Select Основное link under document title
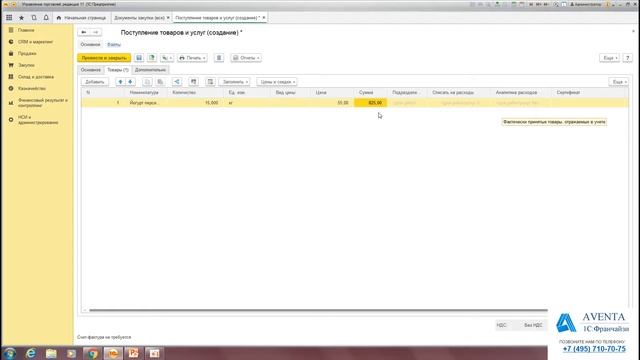Viewport: 640px width, 360px height. (x=90, y=44)
